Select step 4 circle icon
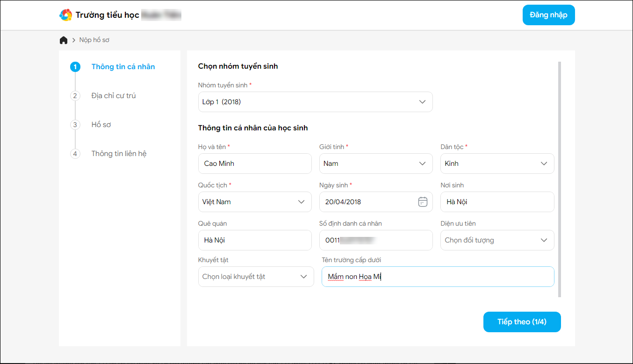Screen dimensions: 633x364 (75, 154)
